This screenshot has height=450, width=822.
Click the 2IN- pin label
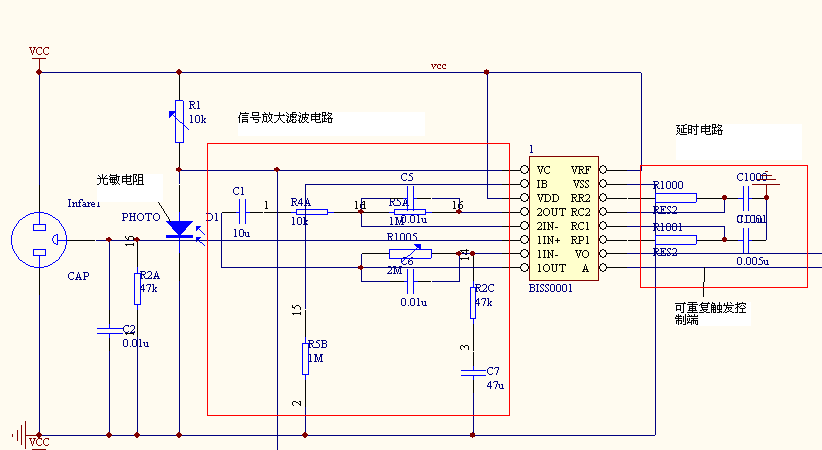point(547,226)
